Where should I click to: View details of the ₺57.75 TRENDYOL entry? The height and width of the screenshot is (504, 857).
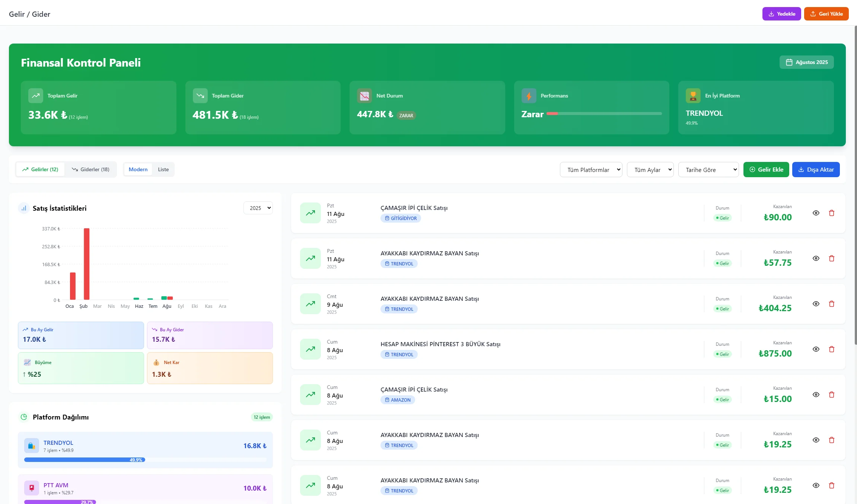point(816,258)
